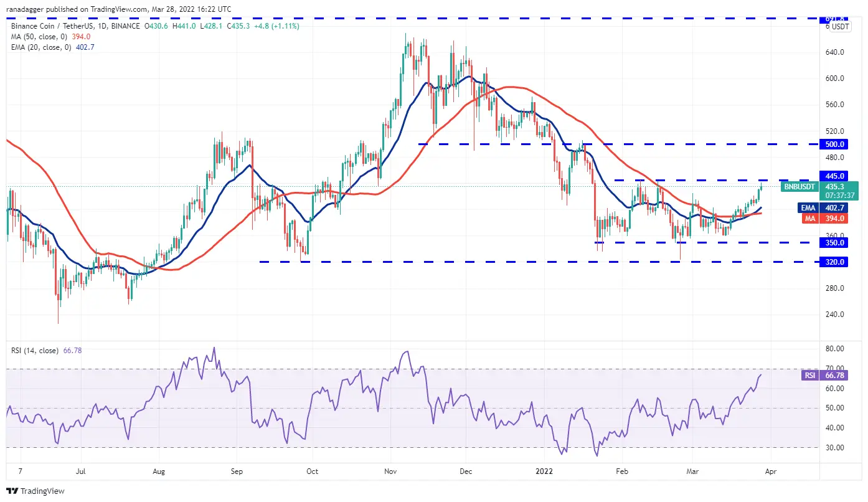This screenshot has height=502, width=868.
Task: Click the Nov label on time axis
Action: [x=390, y=471]
